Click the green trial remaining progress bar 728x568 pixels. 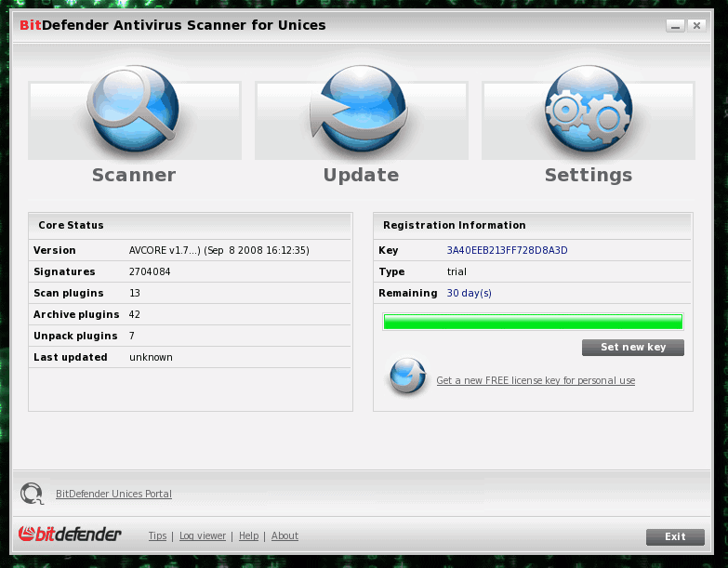coord(533,322)
